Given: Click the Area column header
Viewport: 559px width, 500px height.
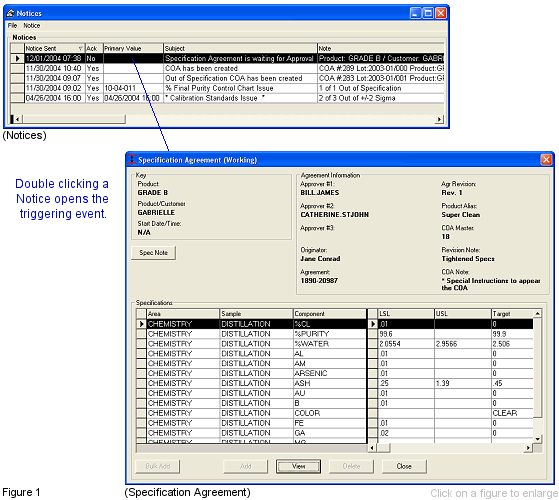Looking at the screenshot, I should click(183, 314).
